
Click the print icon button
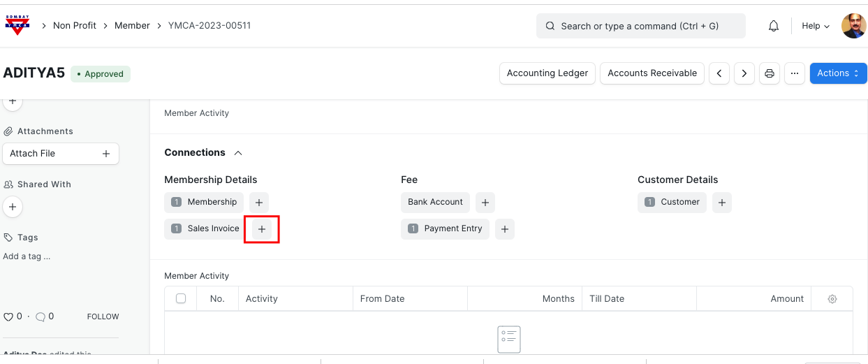coord(770,73)
